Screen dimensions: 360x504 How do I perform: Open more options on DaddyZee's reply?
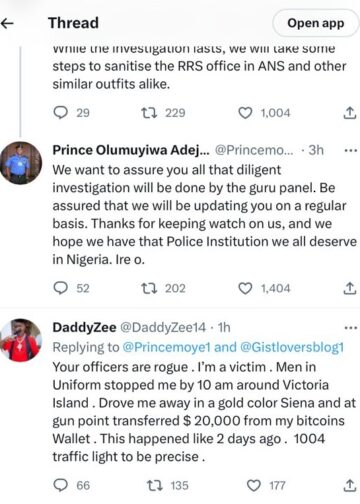click(x=351, y=328)
